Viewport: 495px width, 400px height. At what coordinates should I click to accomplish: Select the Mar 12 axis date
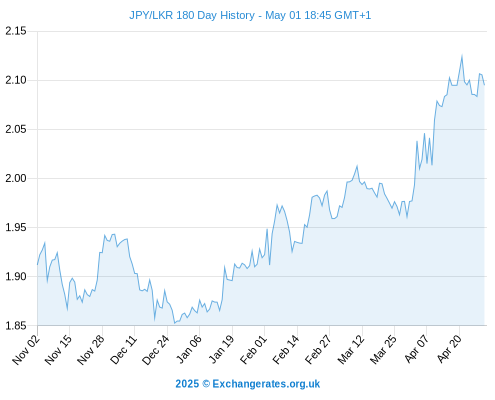tap(351, 350)
